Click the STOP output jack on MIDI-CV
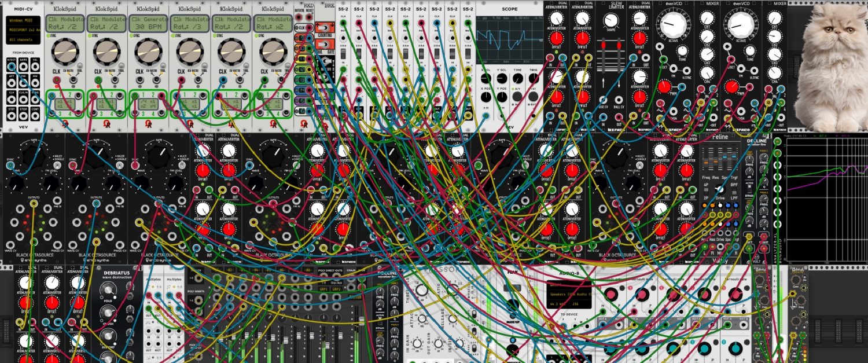868x363 pixels. pos(23,116)
